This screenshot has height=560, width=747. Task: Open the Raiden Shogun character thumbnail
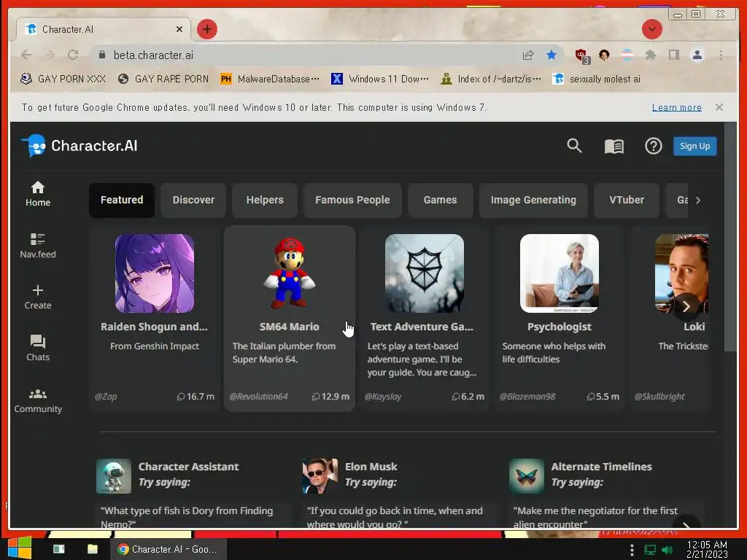tap(155, 273)
